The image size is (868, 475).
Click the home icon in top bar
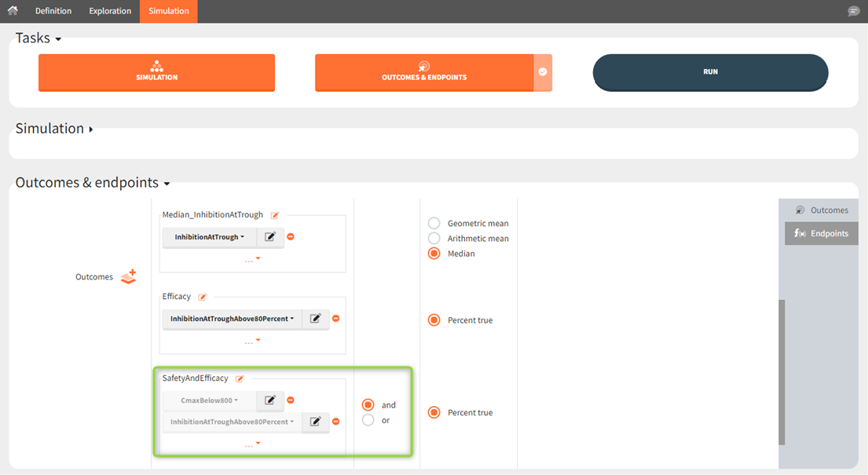pos(13,11)
